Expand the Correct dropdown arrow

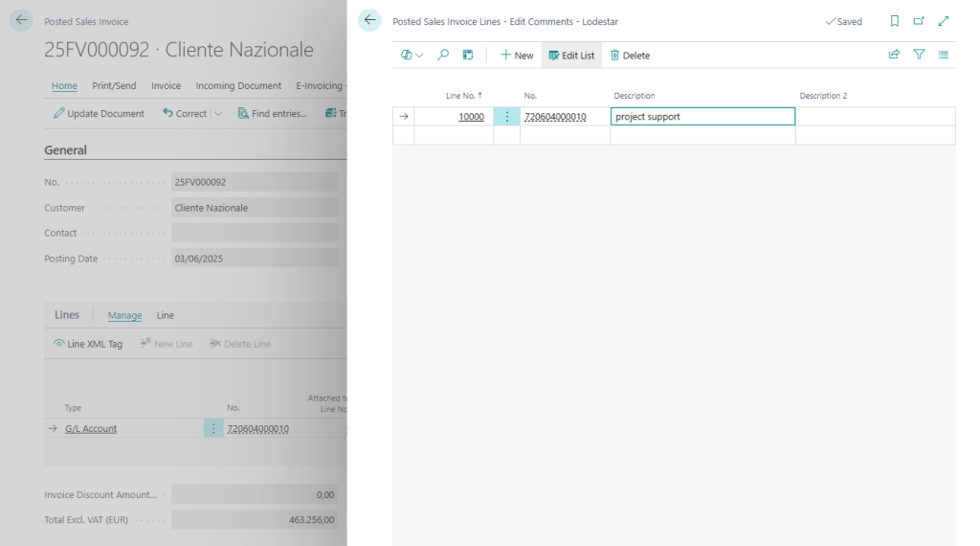[218, 113]
